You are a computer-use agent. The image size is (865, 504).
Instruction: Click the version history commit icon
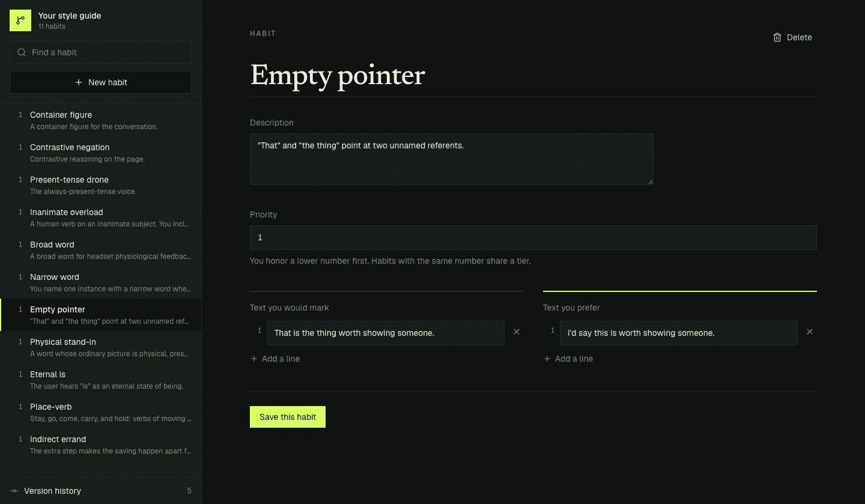(x=14, y=491)
